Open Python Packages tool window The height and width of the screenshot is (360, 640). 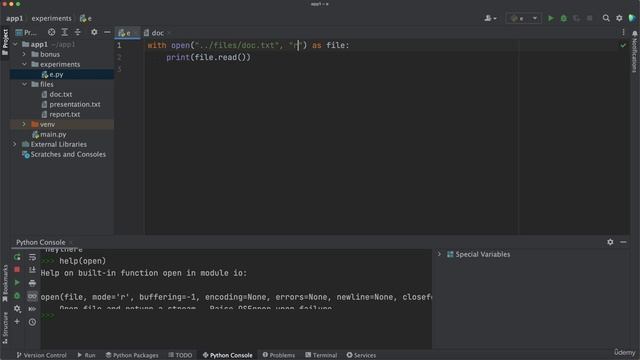(x=132, y=355)
